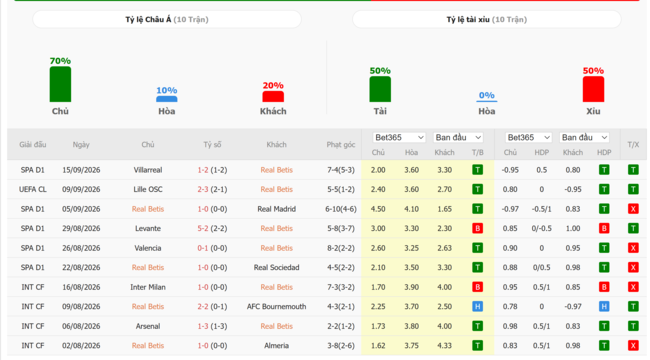Click the HDP T badge in the Almeria row
Viewport: 650px width, 360px height.
click(x=604, y=345)
